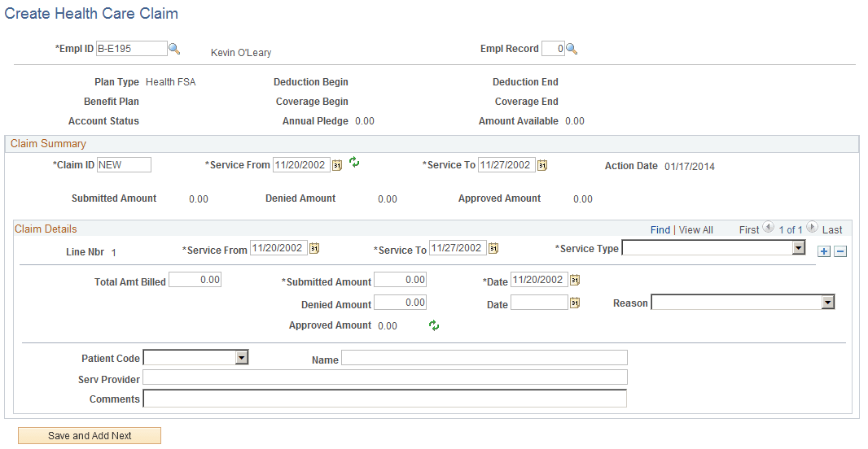Viewport: 868px width, 449px height.
Task: Click the Find link in Claim Details
Action: pos(660,230)
